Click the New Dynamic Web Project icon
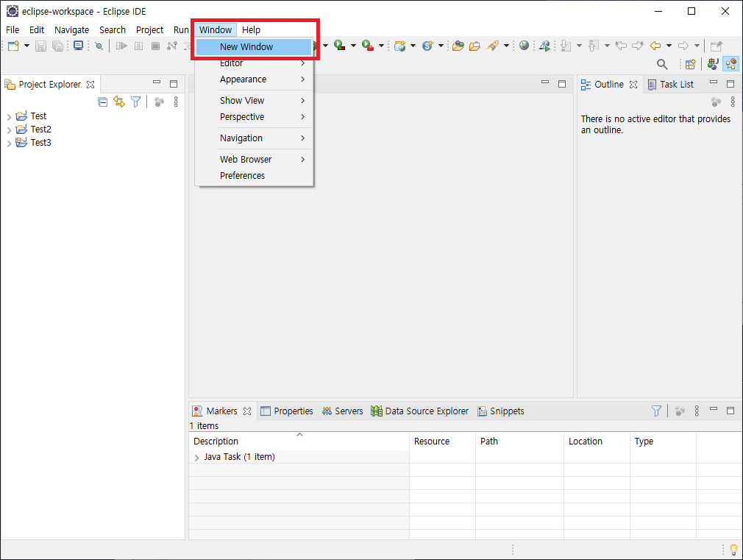 (400, 46)
